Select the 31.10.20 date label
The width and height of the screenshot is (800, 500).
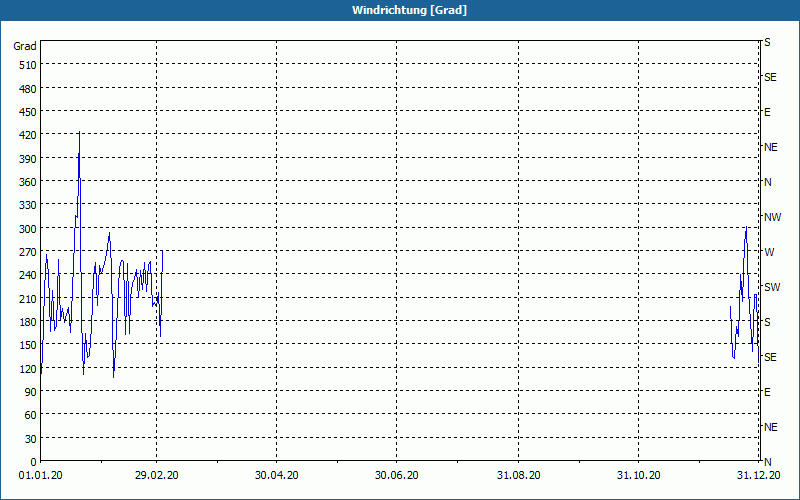tap(639, 476)
